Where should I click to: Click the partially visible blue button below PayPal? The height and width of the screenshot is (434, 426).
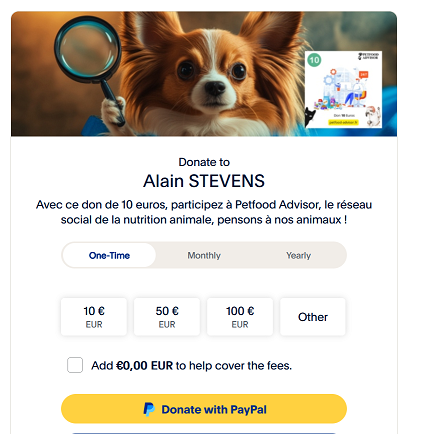point(204,433)
